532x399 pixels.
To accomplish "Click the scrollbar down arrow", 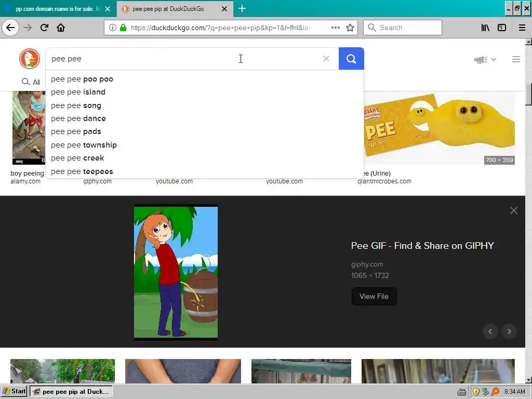I will [x=528, y=380].
